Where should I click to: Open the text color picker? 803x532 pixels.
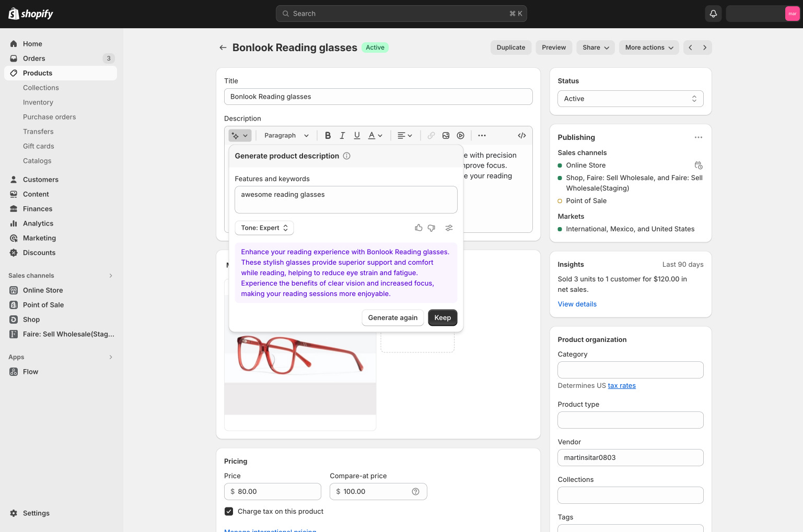click(x=375, y=136)
